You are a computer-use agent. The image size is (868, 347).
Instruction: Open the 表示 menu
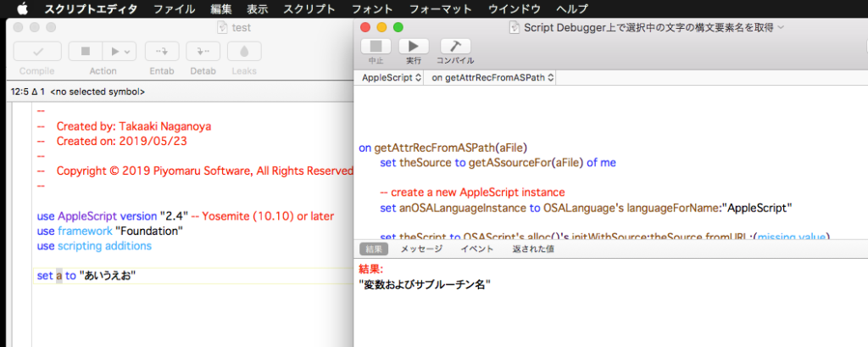click(x=258, y=8)
